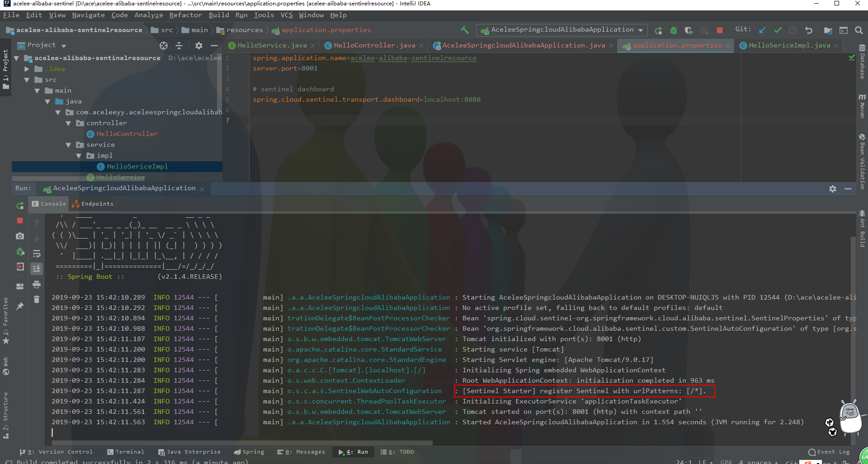Collapse all nodes in the Project panel

pos(179,45)
